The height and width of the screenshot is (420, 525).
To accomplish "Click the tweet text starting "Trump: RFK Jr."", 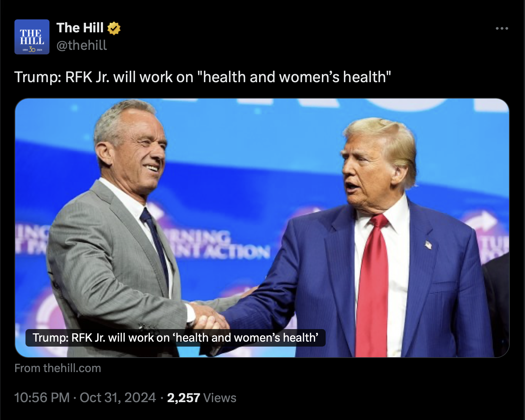I will click(203, 77).
